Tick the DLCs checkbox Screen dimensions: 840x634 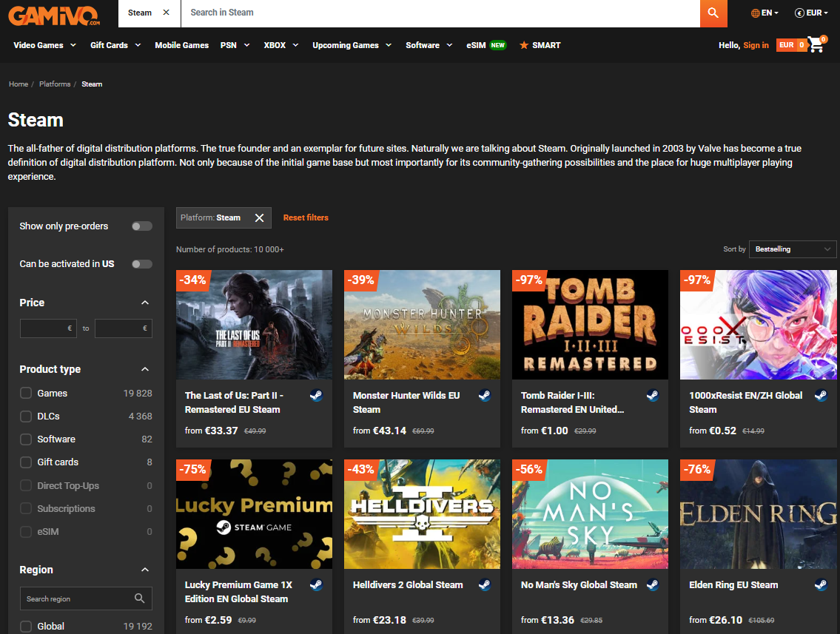pos(26,417)
